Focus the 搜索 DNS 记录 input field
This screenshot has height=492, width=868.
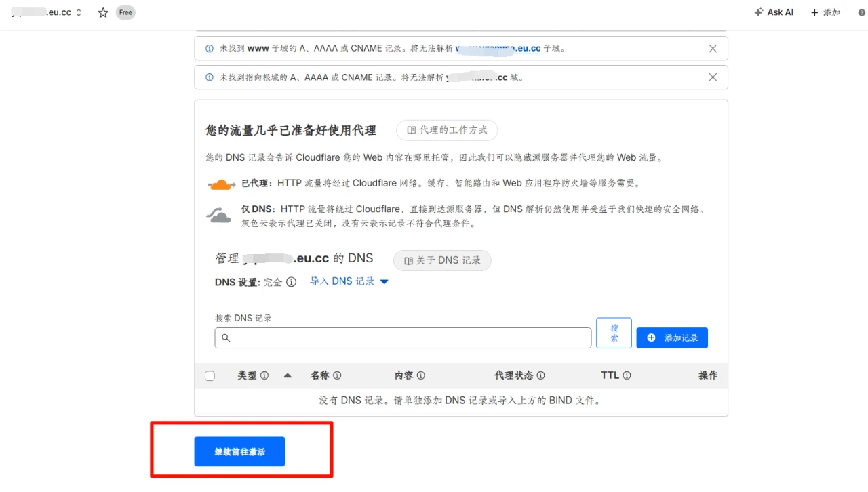pos(403,337)
